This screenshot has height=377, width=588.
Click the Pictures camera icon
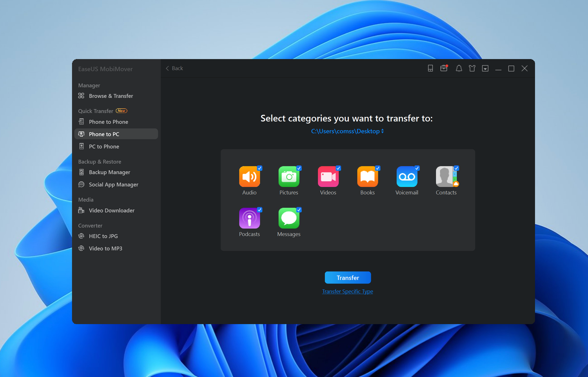click(x=289, y=177)
